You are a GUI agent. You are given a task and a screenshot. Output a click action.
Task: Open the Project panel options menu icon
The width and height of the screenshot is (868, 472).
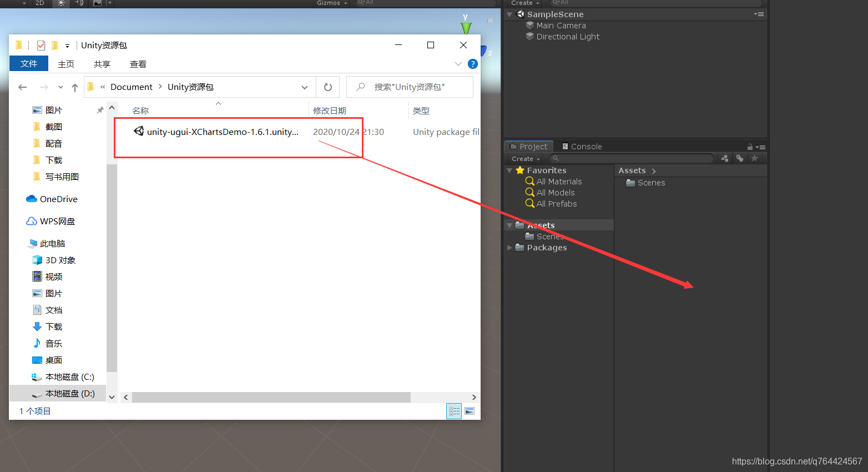[x=761, y=147]
